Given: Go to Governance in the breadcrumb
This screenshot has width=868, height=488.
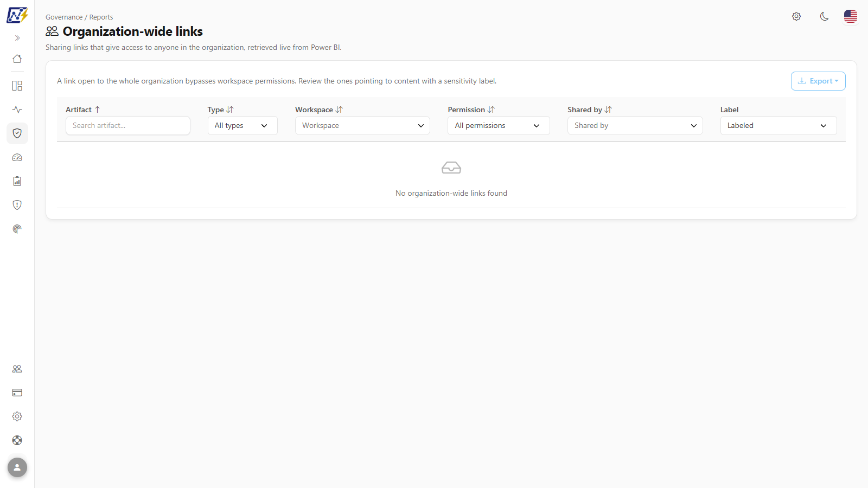Looking at the screenshot, I should click(64, 17).
